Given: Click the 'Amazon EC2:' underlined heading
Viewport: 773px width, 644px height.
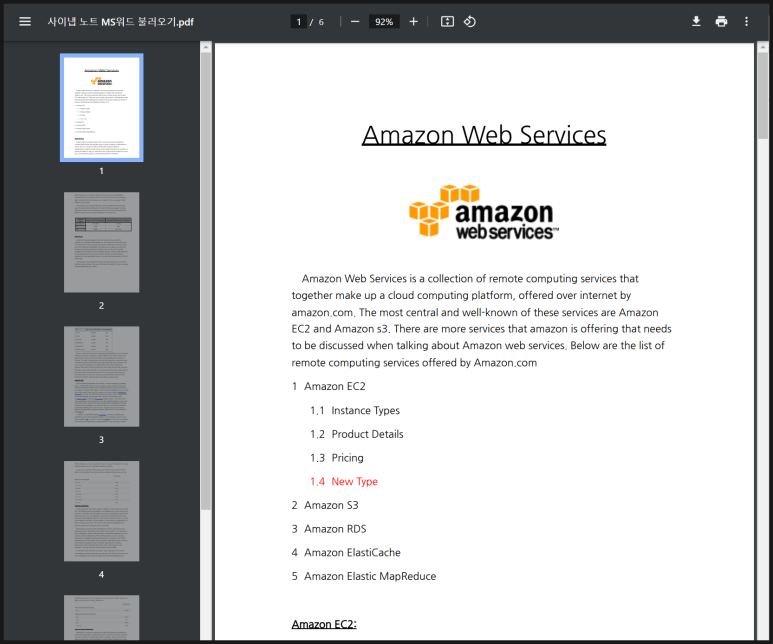Looking at the screenshot, I should tap(324, 624).
